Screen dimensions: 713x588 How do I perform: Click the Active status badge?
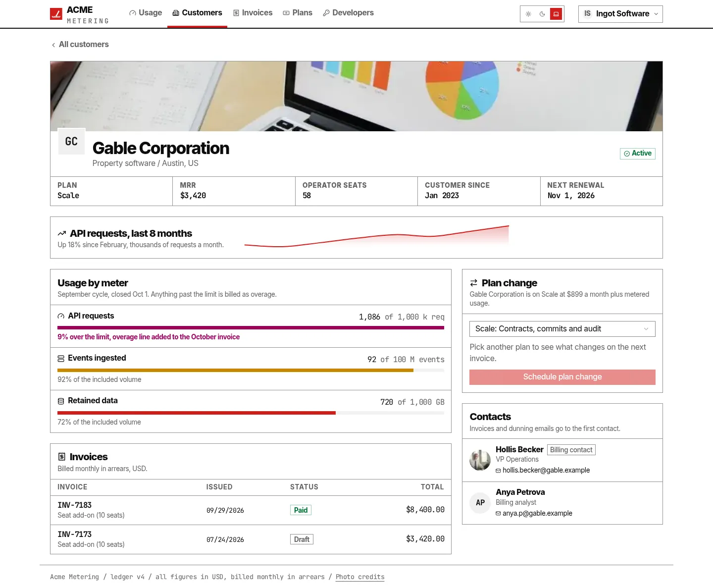tap(638, 154)
